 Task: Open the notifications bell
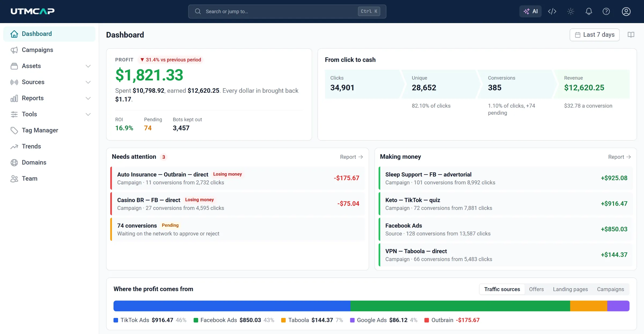click(x=589, y=11)
